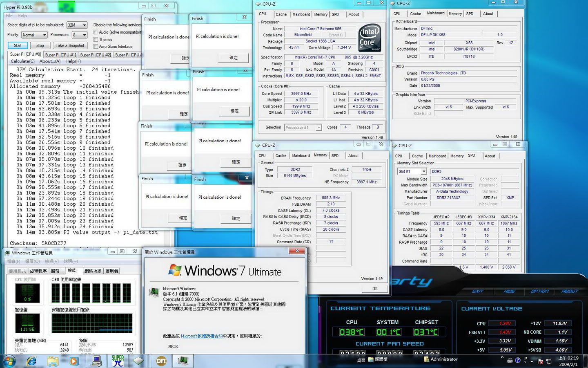Open the Microsoft軟體授權合約 license link
The image size is (588, 368).
coord(202,336)
